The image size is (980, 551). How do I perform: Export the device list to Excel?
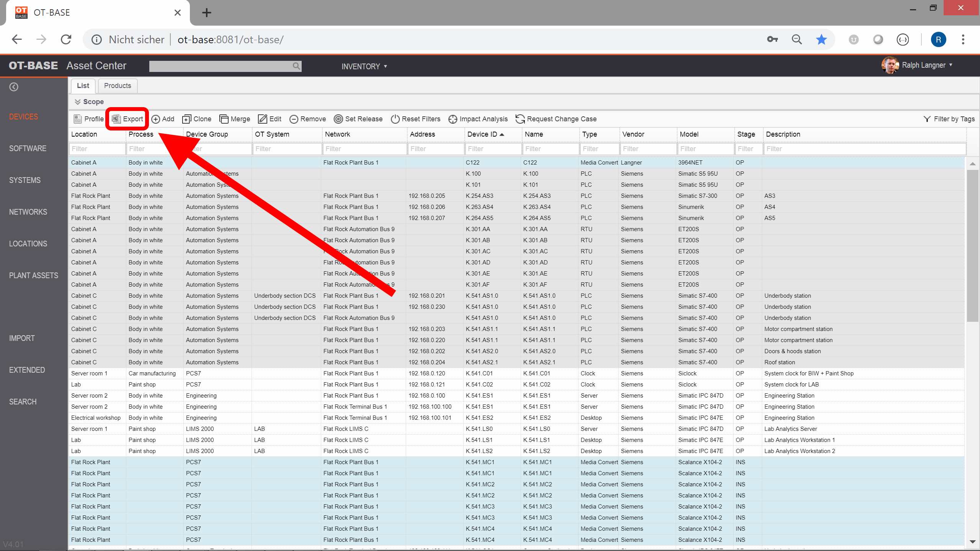click(x=127, y=119)
